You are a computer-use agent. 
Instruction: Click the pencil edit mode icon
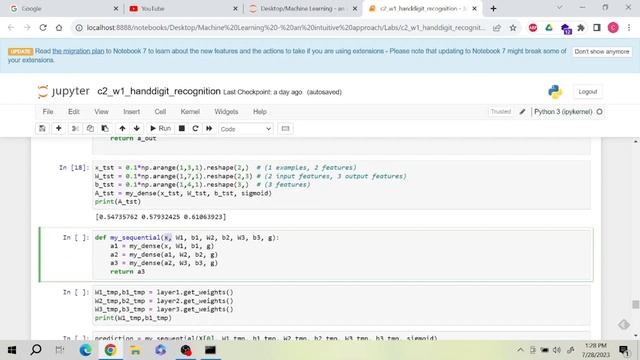click(x=522, y=111)
